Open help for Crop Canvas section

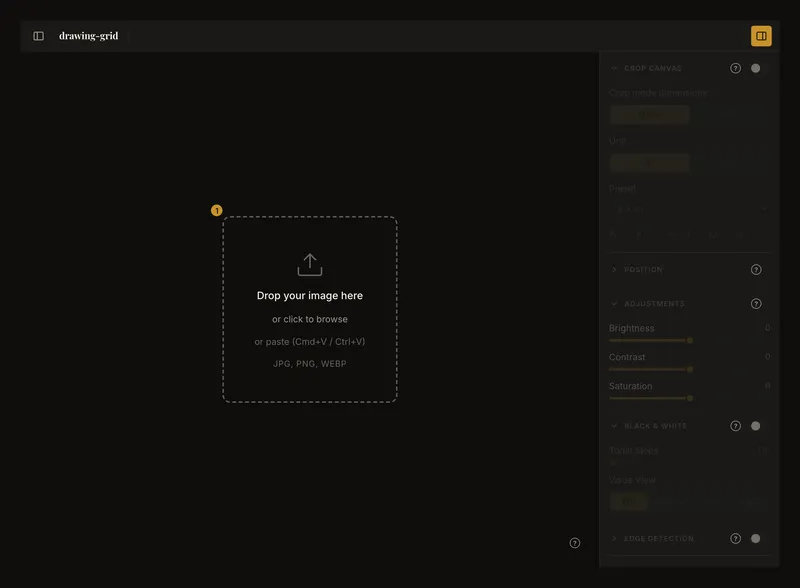pyautogui.click(x=735, y=68)
